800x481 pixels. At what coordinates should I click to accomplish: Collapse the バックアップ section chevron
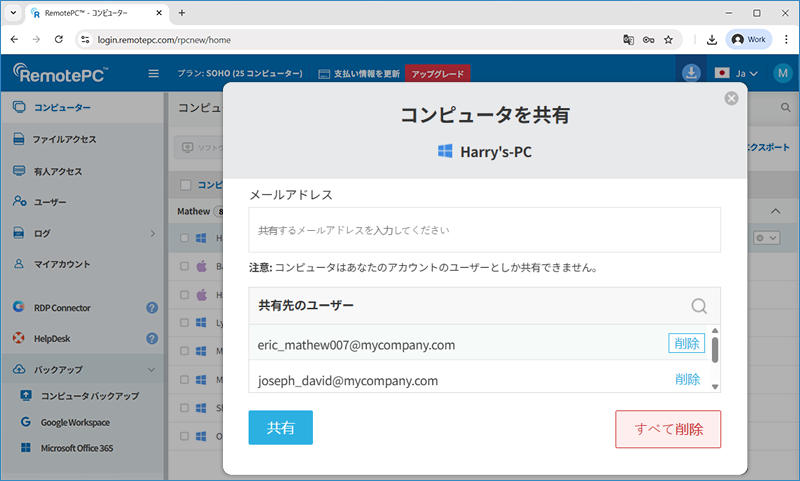click(152, 369)
